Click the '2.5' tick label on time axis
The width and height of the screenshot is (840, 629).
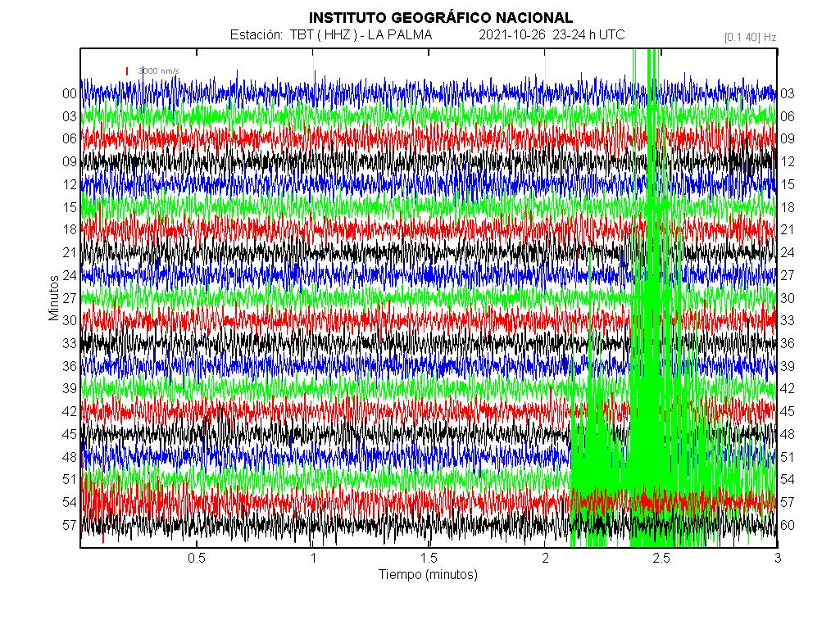(x=661, y=559)
